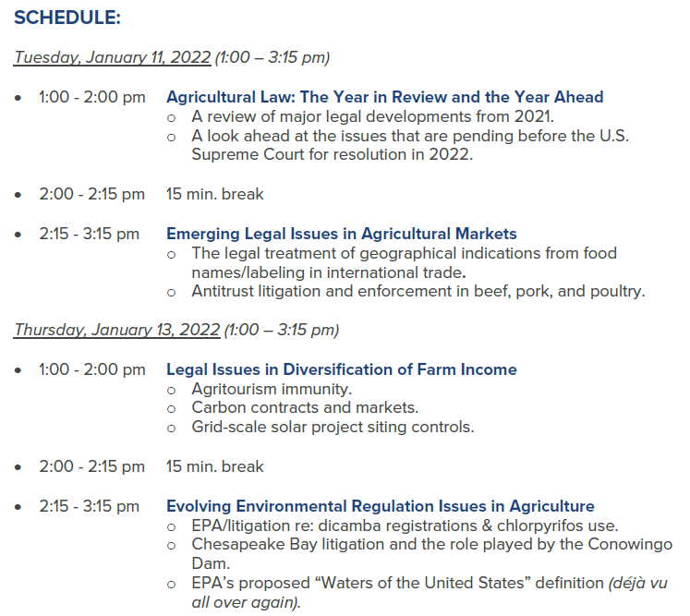Click the Thursday 15 min. break entry
This screenshot has width=690, height=616.
(214, 466)
